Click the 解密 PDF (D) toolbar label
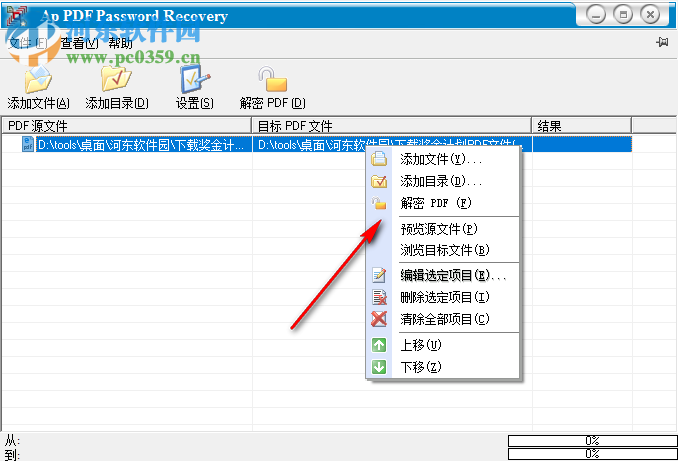 point(272,103)
